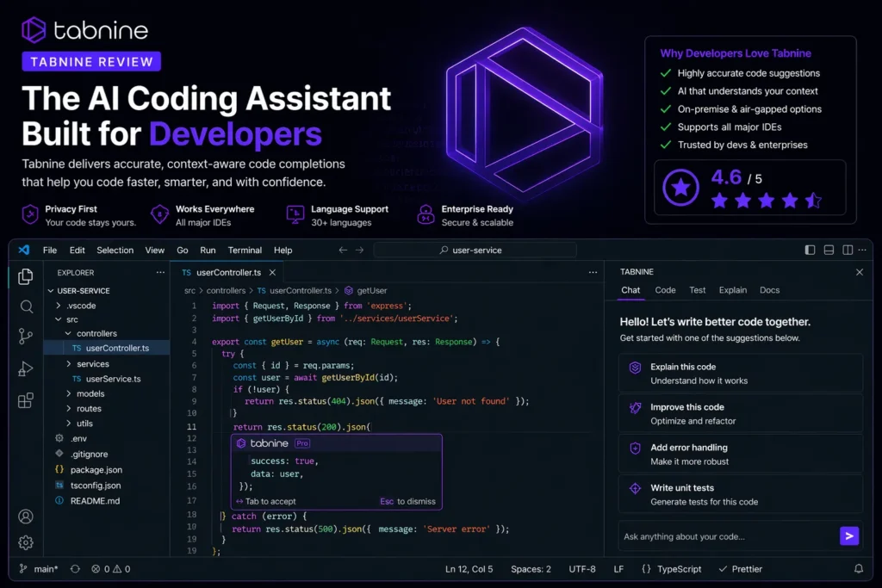882x588 pixels.
Task: Click the Improve this code icon
Action: (x=635, y=408)
